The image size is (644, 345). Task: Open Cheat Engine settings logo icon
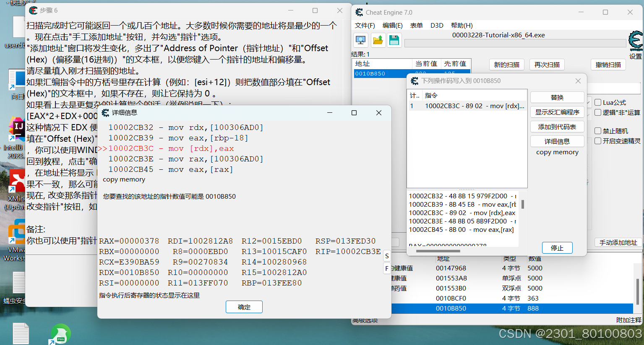tap(636, 41)
